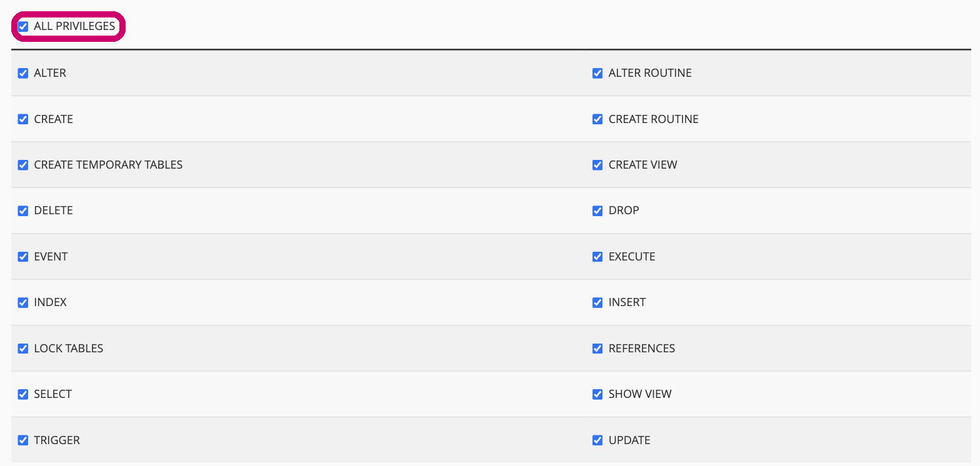
Task: Click the SHOW VIEW label text
Action: (640, 394)
